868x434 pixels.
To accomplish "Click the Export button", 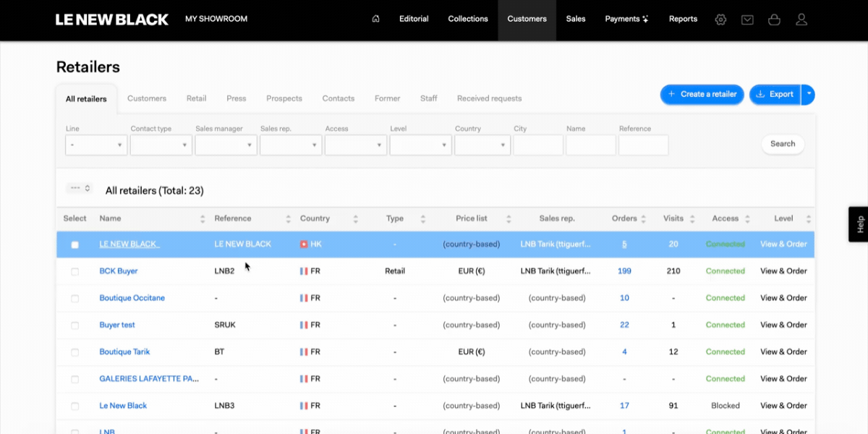I will click(775, 94).
